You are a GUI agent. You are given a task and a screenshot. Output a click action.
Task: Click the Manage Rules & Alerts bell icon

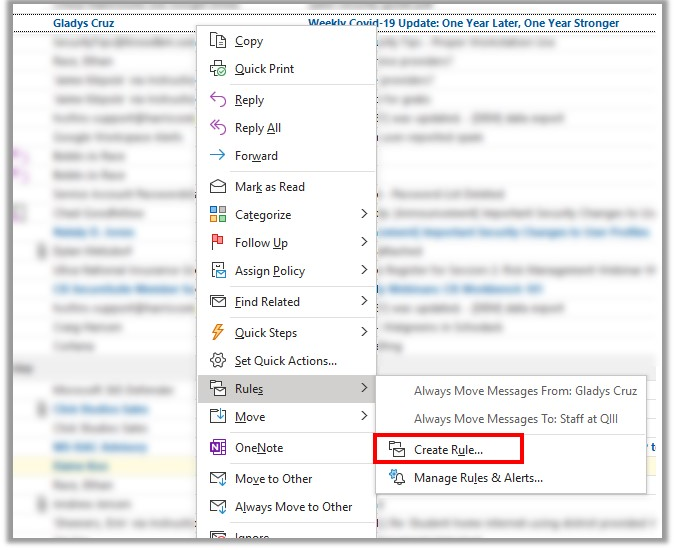point(397,477)
